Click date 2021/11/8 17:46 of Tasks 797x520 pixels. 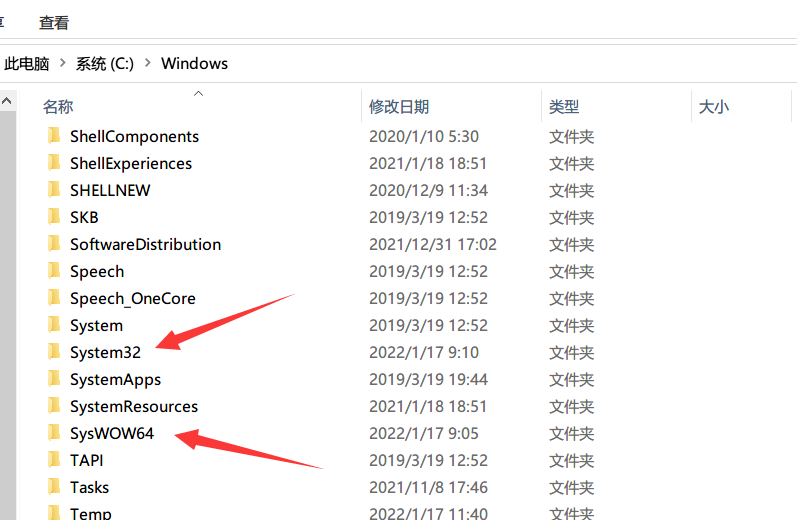tap(428, 487)
